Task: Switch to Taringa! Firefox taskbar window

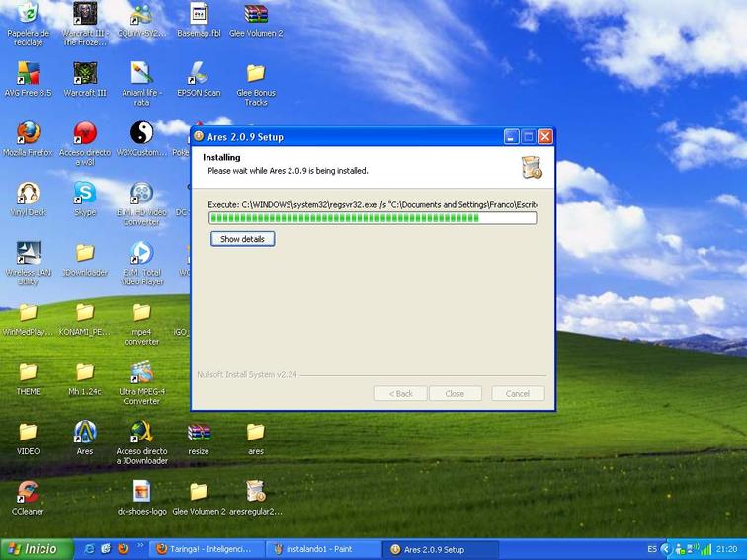Action: [x=206, y=549]
